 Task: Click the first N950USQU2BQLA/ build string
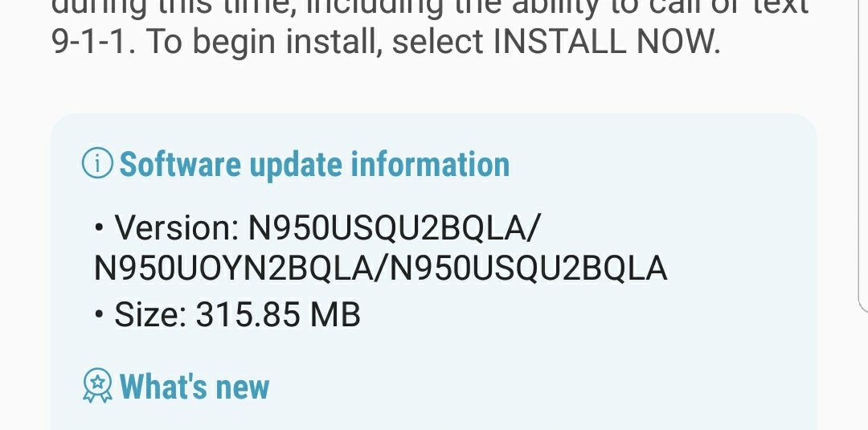(394, 227)
